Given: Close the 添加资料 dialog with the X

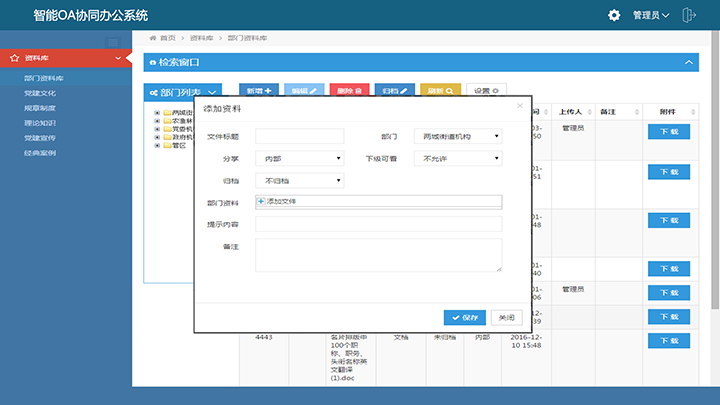Looking at the screenshot, I should (519, 105).
